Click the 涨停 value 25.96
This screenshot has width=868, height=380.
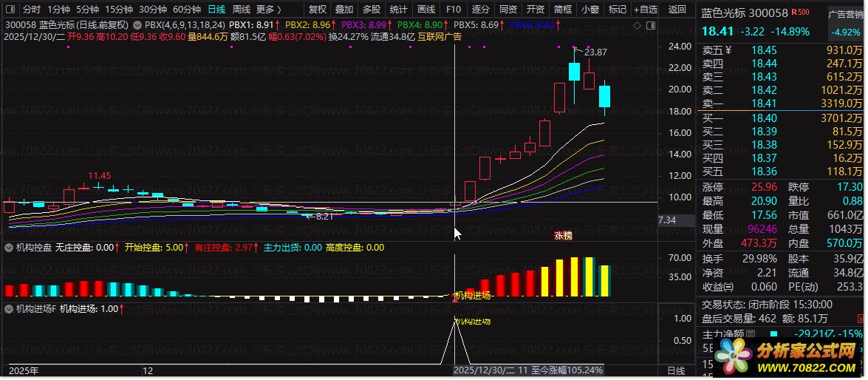pos(765,187)
